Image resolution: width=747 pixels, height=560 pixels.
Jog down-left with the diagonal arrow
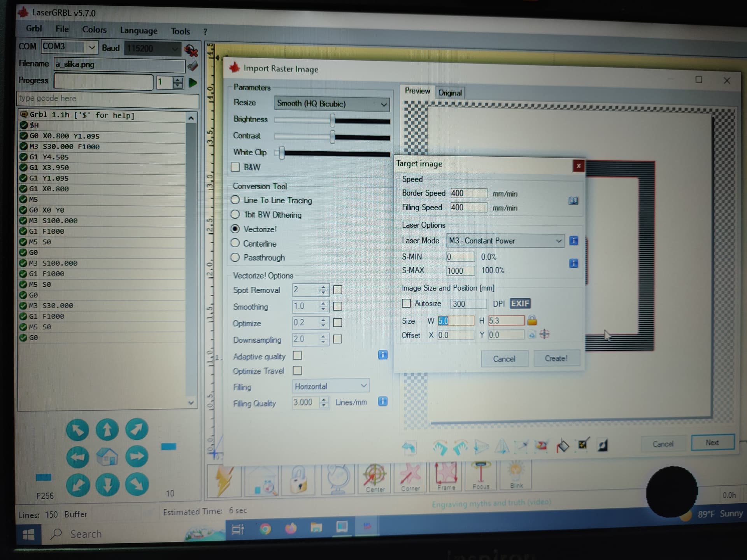tap(78, 485)
